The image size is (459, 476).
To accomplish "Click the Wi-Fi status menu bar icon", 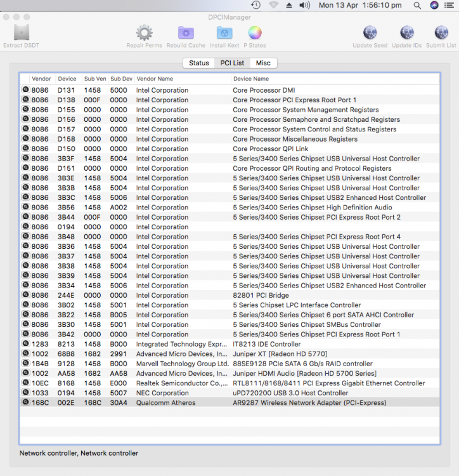I will click(x=273, y=5).
